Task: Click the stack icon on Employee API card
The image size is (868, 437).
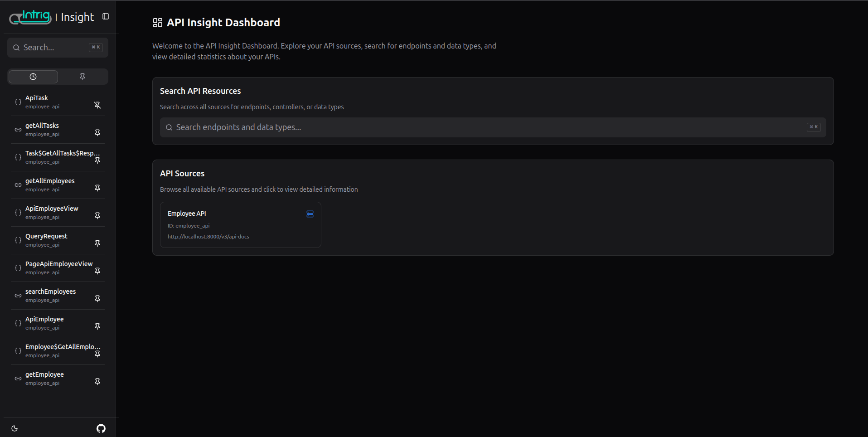Action: tap(310, 214)
